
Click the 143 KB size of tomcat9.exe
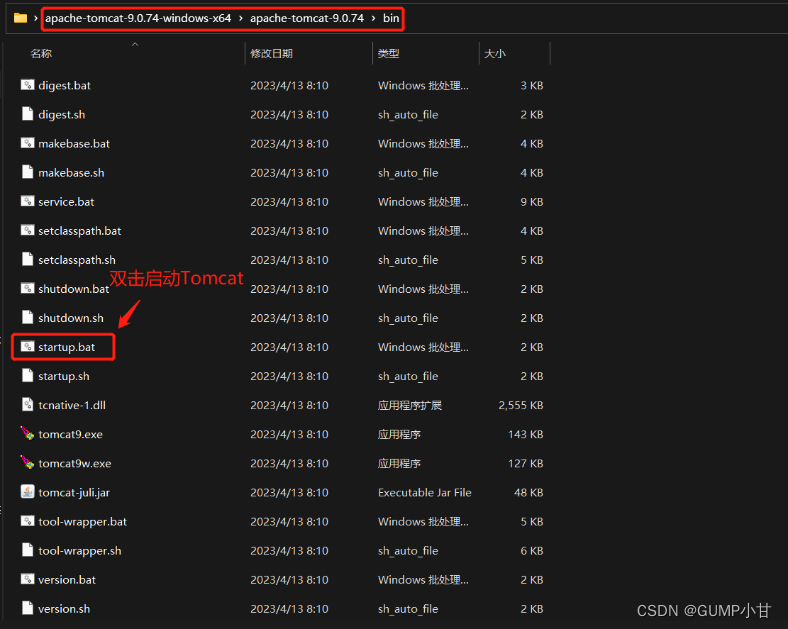pyautogui.click(x=526, y=434)
